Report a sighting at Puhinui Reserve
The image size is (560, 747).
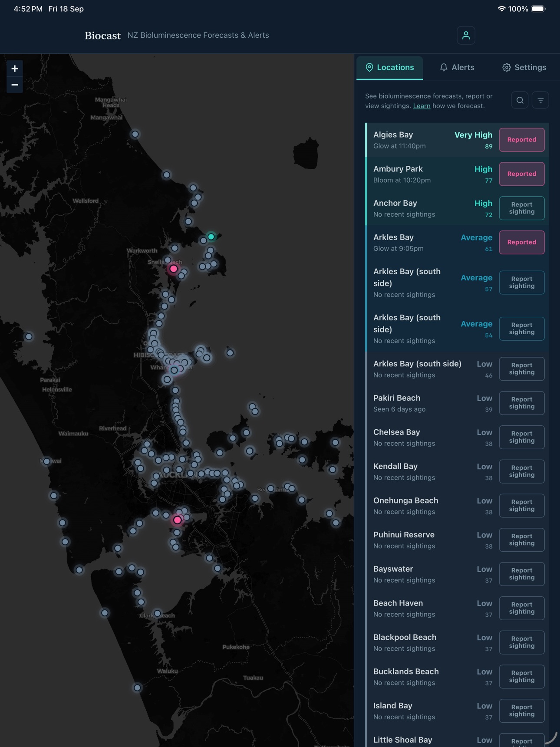pyautogui.click(x=522, y=540)
